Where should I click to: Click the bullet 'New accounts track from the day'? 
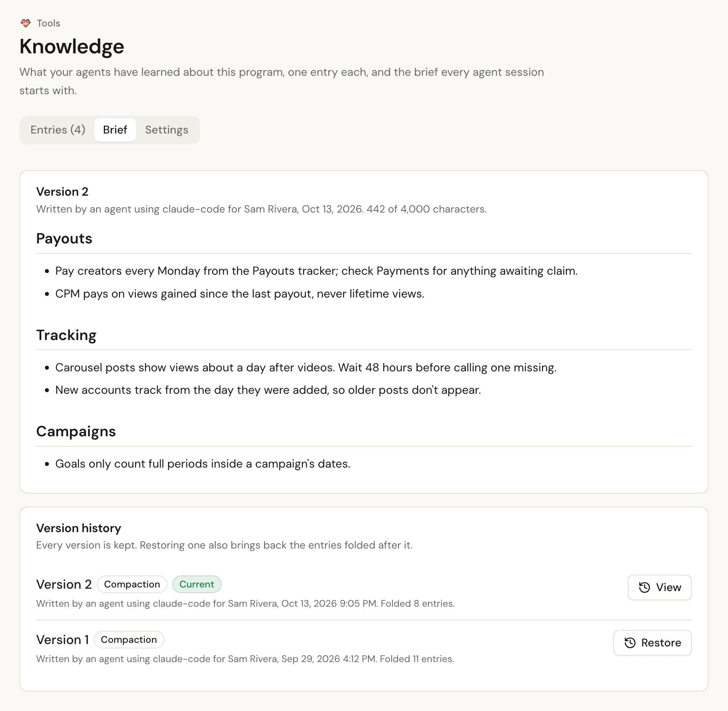click(268, 390)
